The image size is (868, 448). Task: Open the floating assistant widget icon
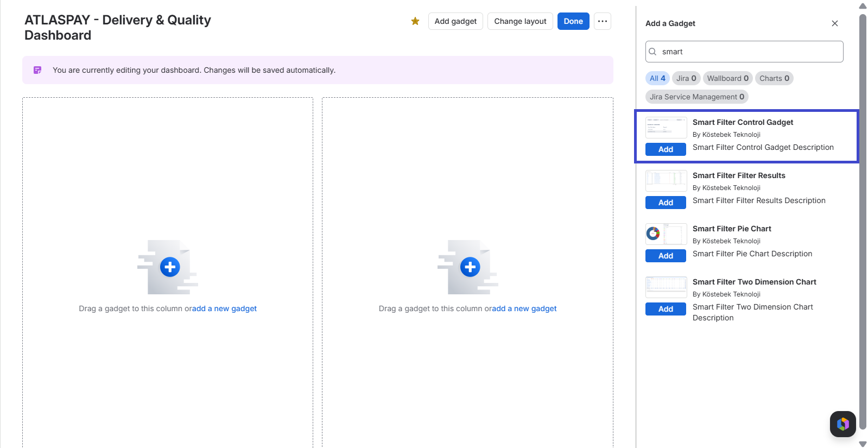[x=843, y=424]
